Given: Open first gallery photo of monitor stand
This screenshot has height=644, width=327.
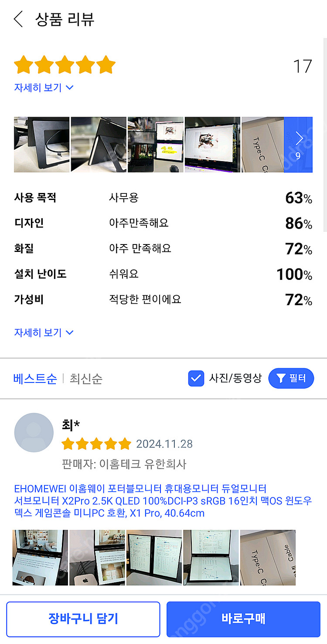Looking at the screenshot, I should coord(41,145).
